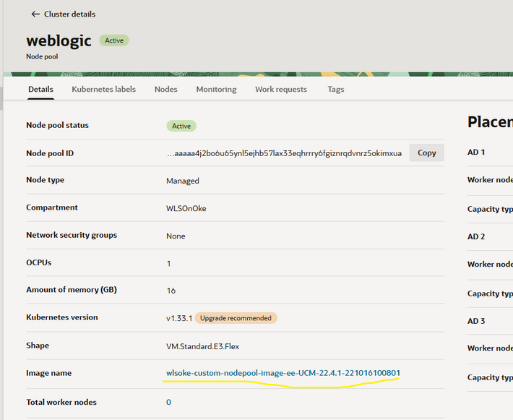Click the AD 3 placement label
513x420 pixels.
[476, 321]
